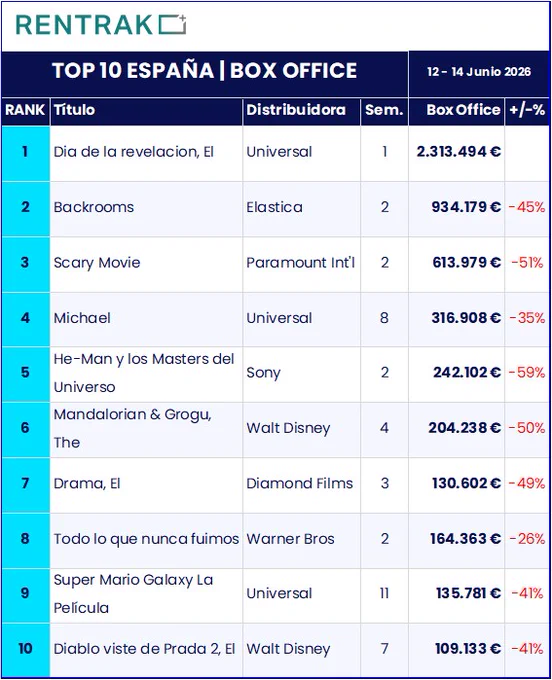The height and width of the screenshot is (680, 552).
Task: Click the title Dia de la revelacion, El
Action: [134, 152]
